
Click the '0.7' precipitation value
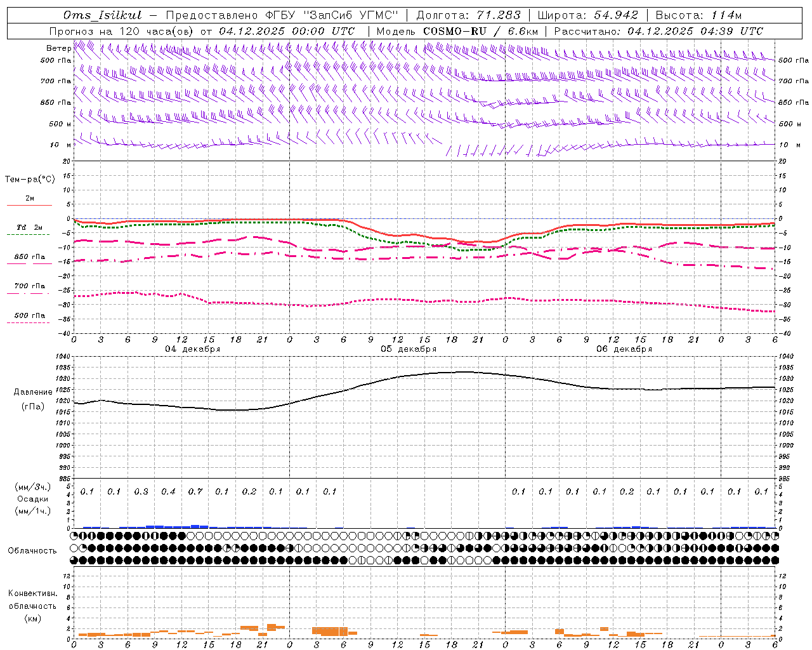coord(195,492)
